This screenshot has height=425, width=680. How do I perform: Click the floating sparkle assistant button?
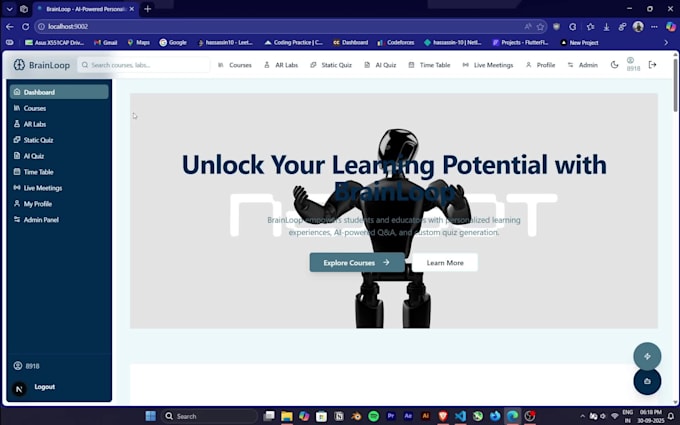[647, 356]
